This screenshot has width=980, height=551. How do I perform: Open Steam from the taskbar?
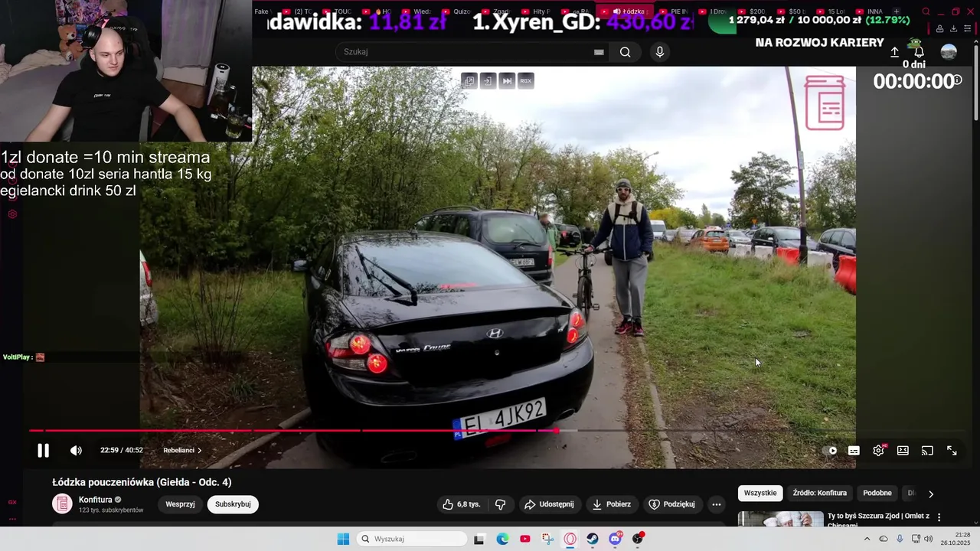(x=593, y=539)
